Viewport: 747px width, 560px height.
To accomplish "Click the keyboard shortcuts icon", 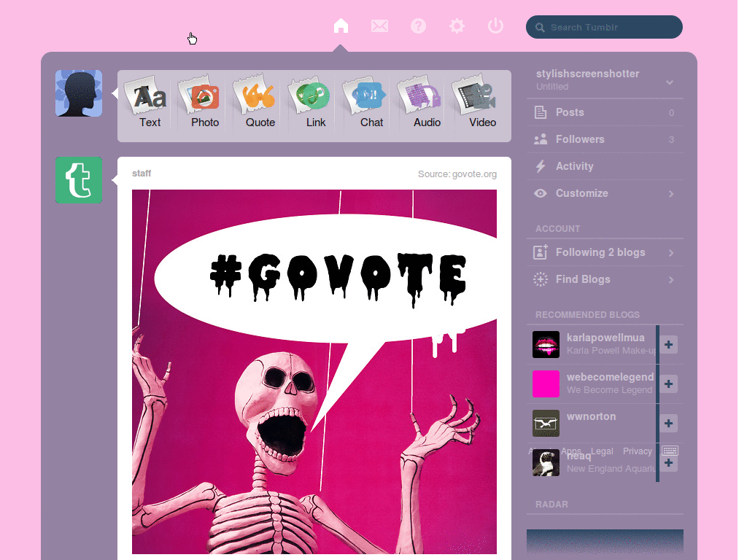I will (x=670, y=451).
